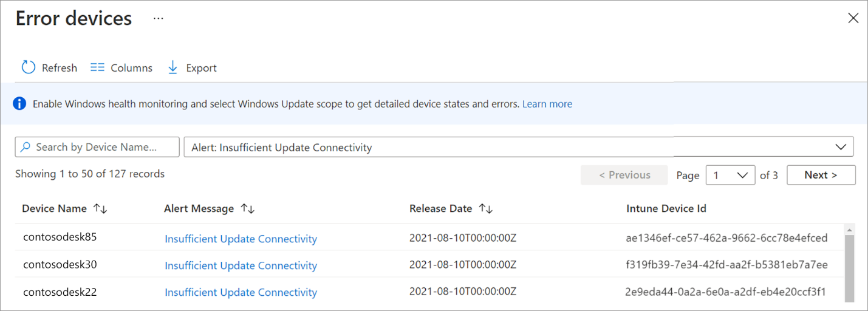
Task: Sort by Release Date arrows
Action: (x=485, y=208)
